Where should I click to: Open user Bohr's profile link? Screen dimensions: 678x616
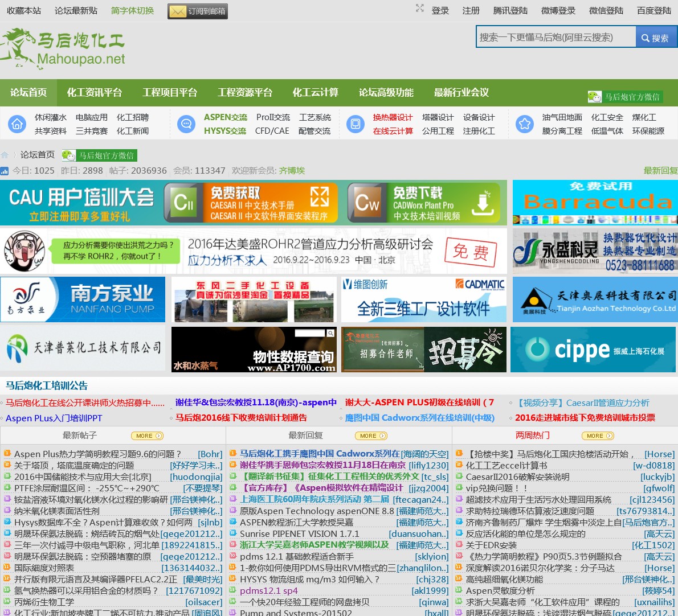pyautogui.click(x=210, y=454)
